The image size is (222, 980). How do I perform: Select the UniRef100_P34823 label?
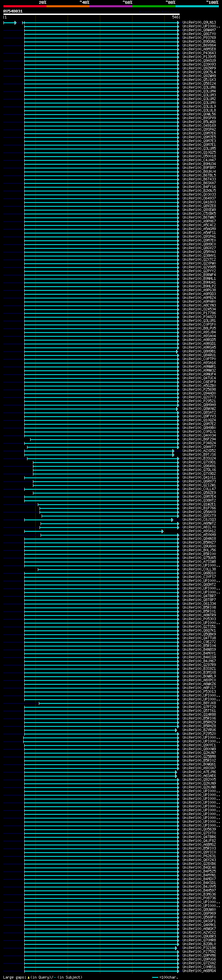pyautogui.click(x=199, y=317)
